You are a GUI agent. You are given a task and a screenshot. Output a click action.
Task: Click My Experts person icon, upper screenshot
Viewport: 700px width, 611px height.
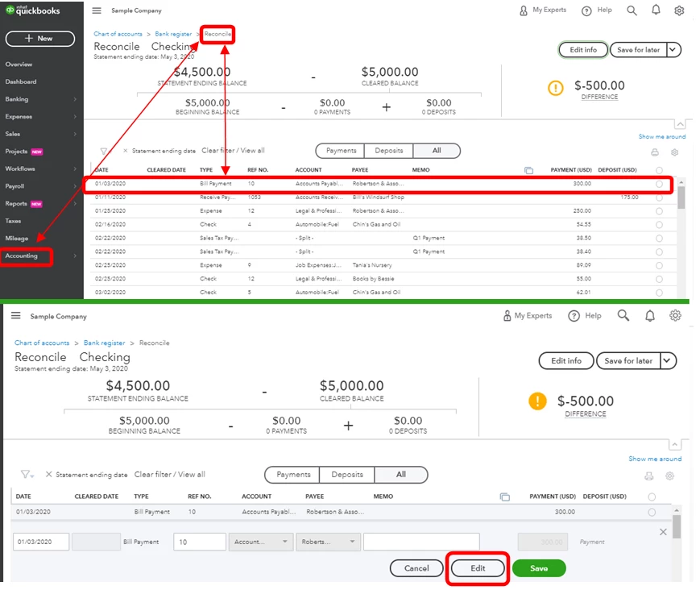(524, 10)
